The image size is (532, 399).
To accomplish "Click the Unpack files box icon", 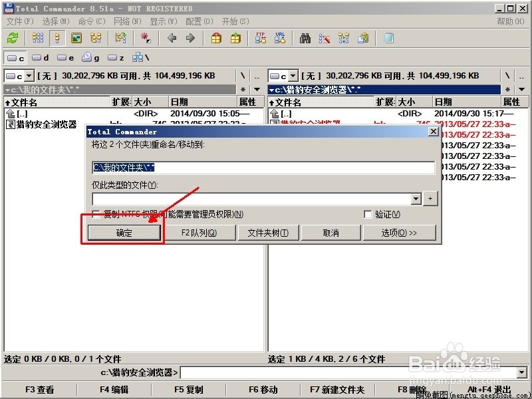I will click(x=235, y=38).
